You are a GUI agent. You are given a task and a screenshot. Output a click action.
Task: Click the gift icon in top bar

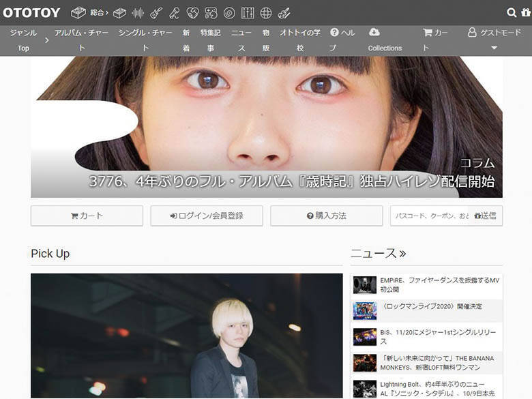527,13
